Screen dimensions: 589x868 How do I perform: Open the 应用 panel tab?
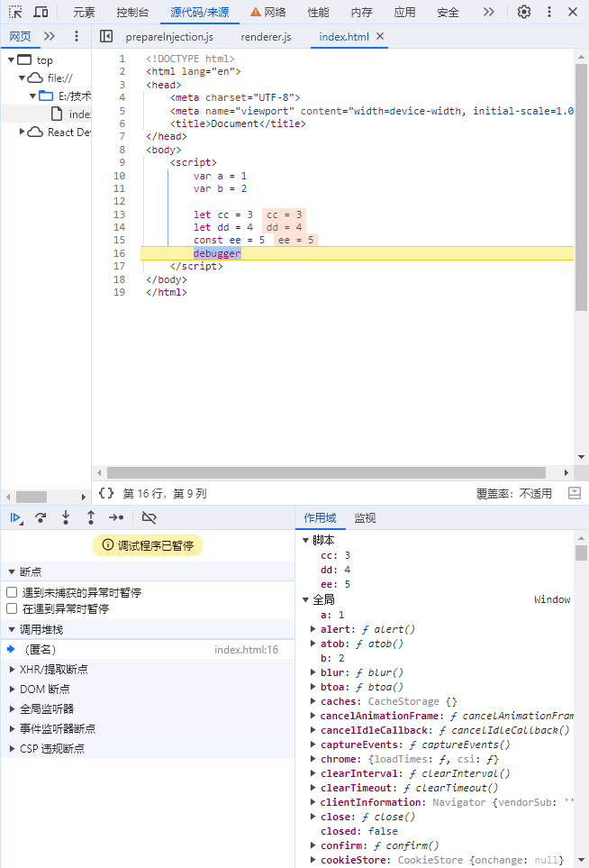405,13
